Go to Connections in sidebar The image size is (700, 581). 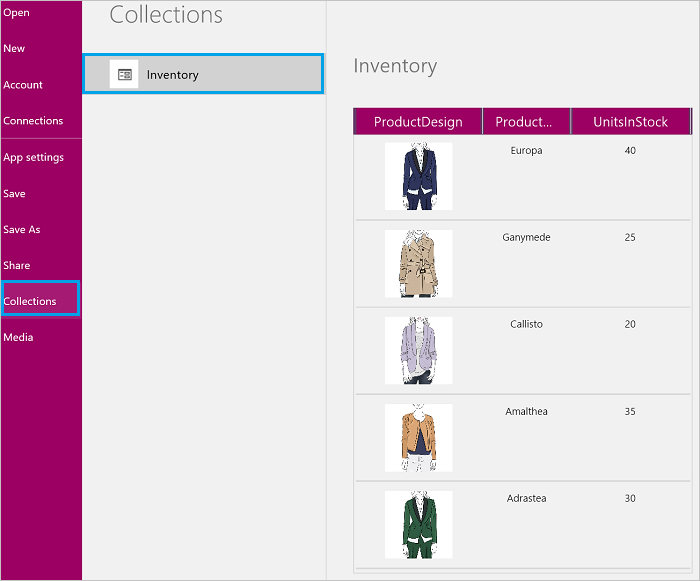(x=33, y=121)
